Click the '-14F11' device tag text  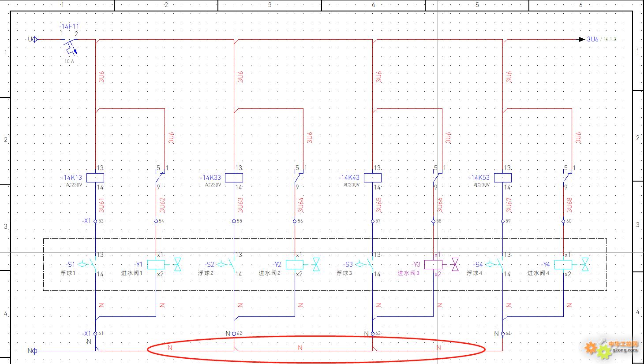coord(69,26)
